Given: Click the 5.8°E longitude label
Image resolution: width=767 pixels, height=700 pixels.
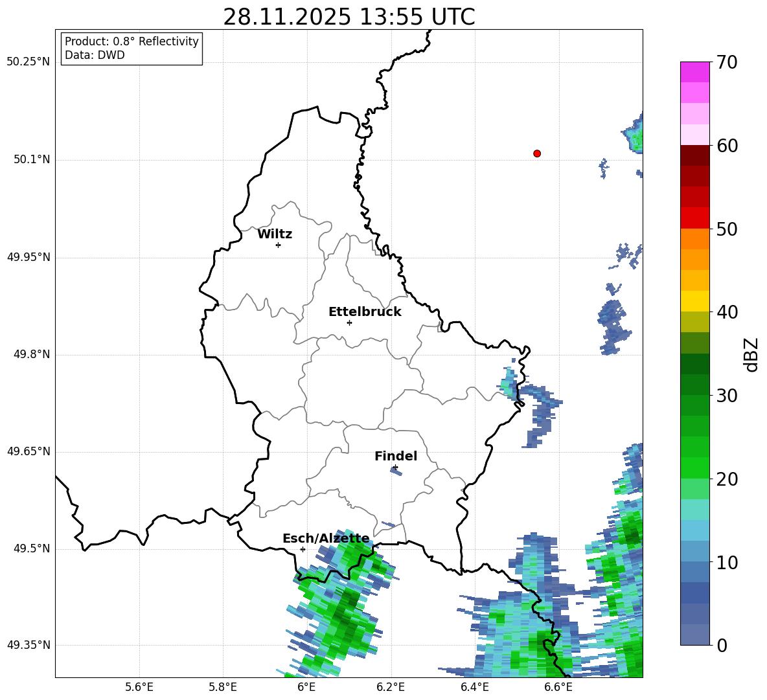Looking at the screenshot, I should (x=223, y=687).
